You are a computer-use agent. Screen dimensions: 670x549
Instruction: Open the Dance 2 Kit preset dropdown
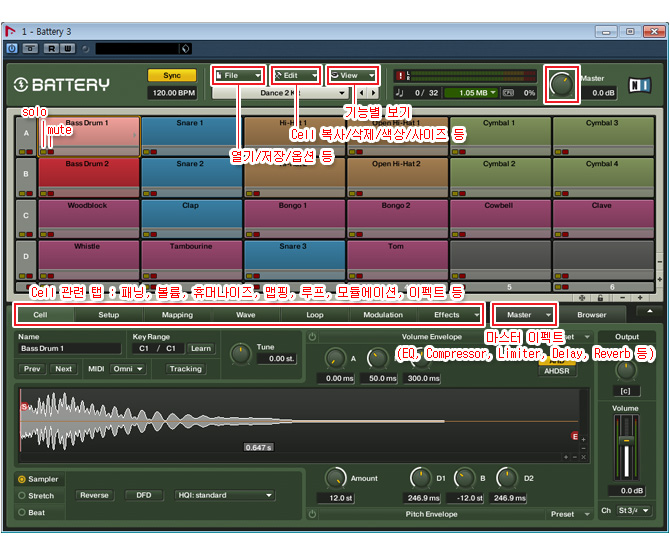coord(280,93)
